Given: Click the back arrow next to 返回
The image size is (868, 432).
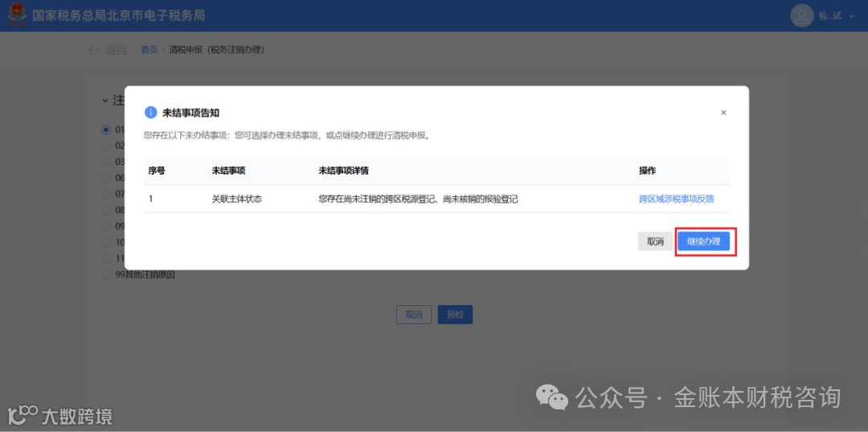Looking at the screenshot, I should tap(94, 50).
